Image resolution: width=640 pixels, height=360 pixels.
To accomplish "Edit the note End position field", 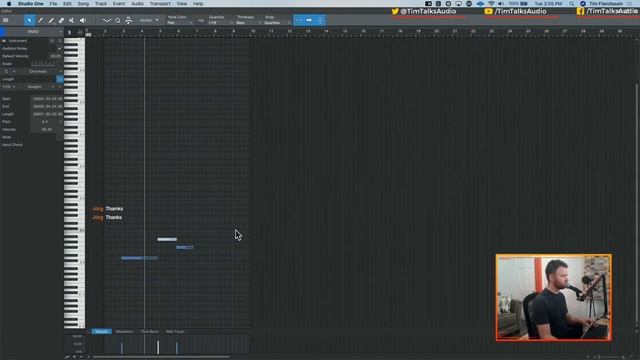I will tap(47, 107).
